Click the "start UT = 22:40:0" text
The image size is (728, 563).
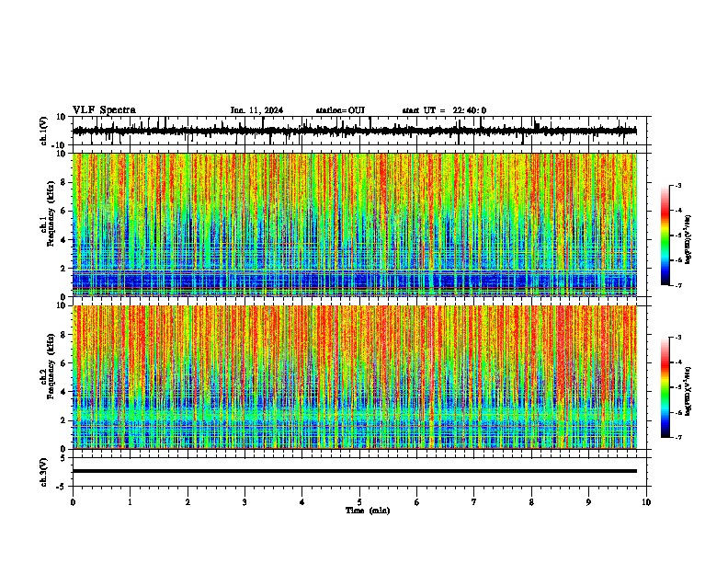coord(444,110)
